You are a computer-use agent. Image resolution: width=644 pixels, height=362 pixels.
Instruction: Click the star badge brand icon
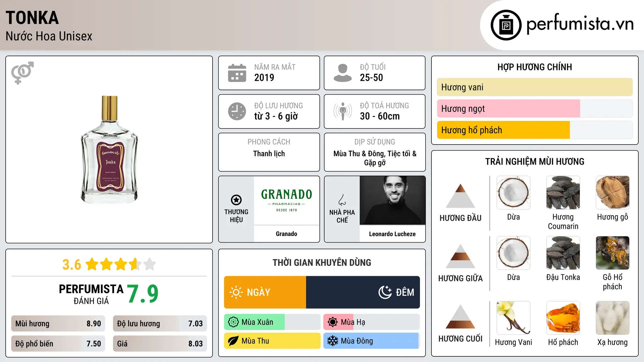(x=236, y=200)
